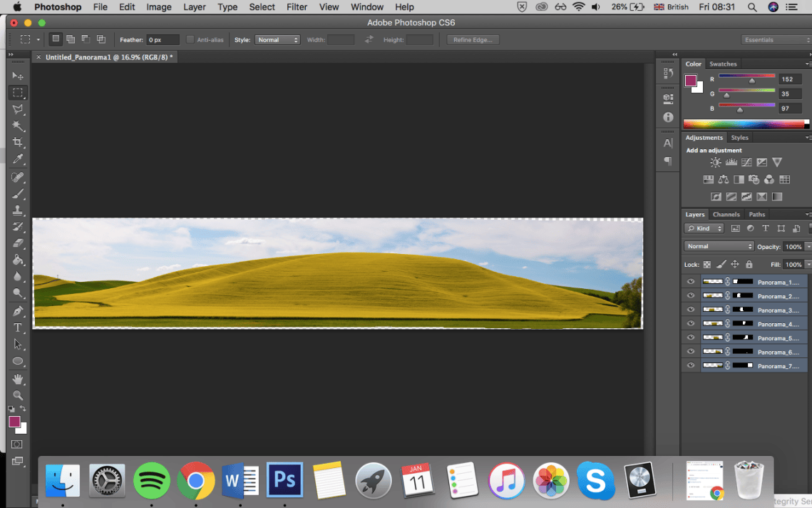This screenshot has width=812, height=508.
Task: Select the Move tool
Action: pyautogui.click(x=18, y=76)
